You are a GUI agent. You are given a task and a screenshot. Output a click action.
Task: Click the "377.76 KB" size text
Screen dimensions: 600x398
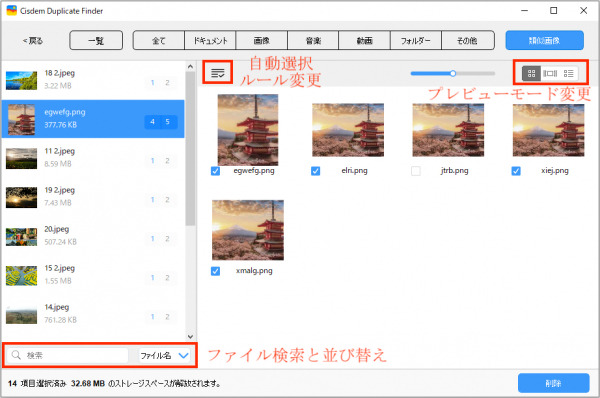point(60,125)
